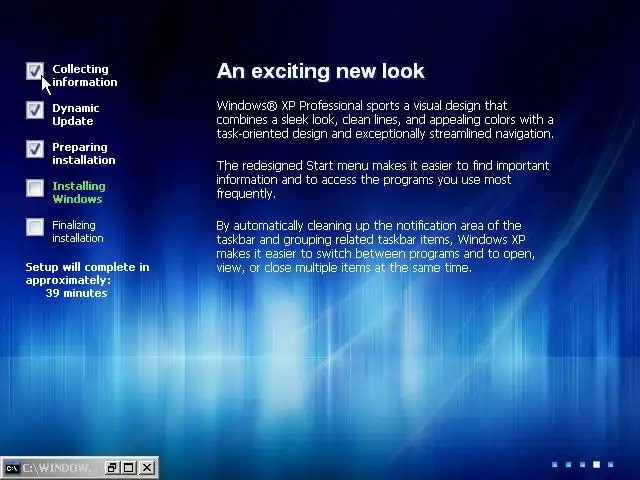
Task: Click the highlighted progress indicator square
Action: 596,464
